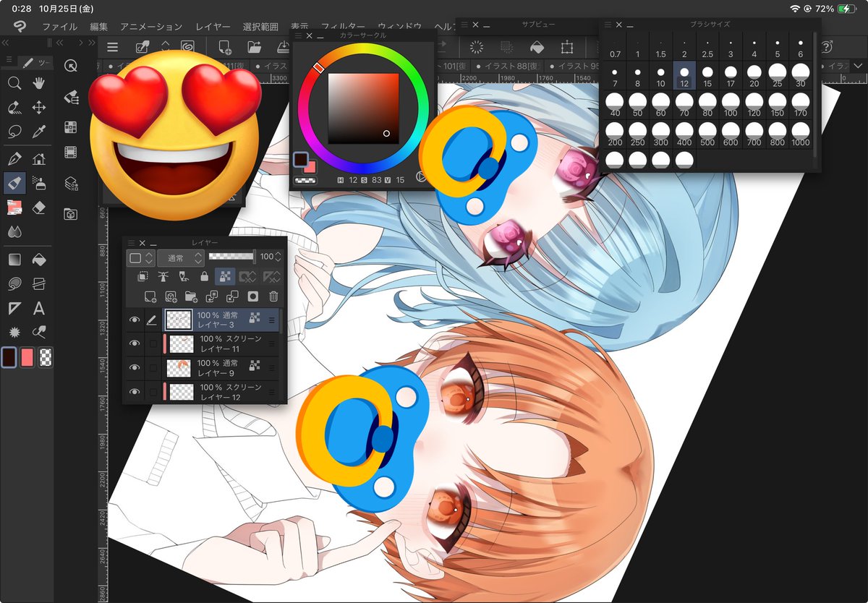Choose brush size 100
Screen dimensions: 868x603
(x=731, y=105)
